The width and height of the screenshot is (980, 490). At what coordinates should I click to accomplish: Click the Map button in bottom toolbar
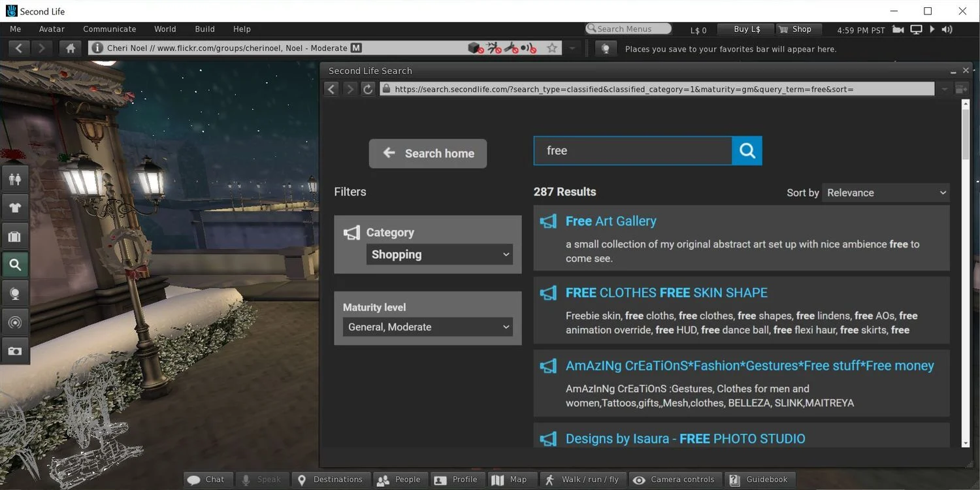pos(512,480)
